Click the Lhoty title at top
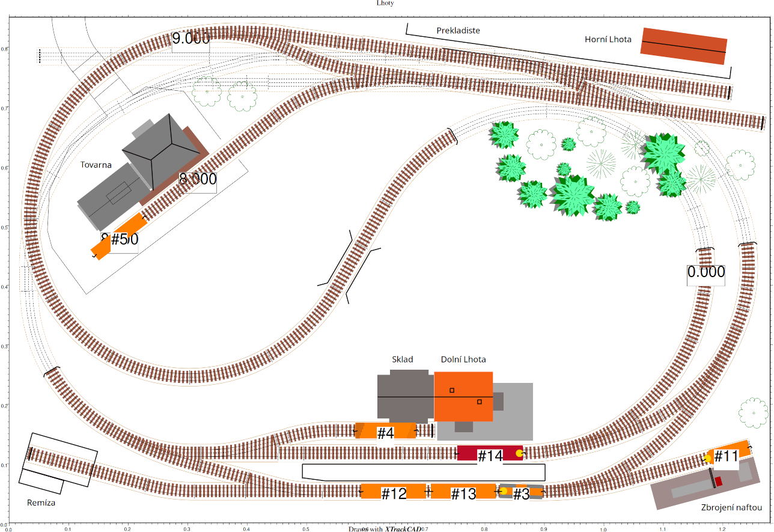This screenshot has height=532, width=774. point(385,3)
